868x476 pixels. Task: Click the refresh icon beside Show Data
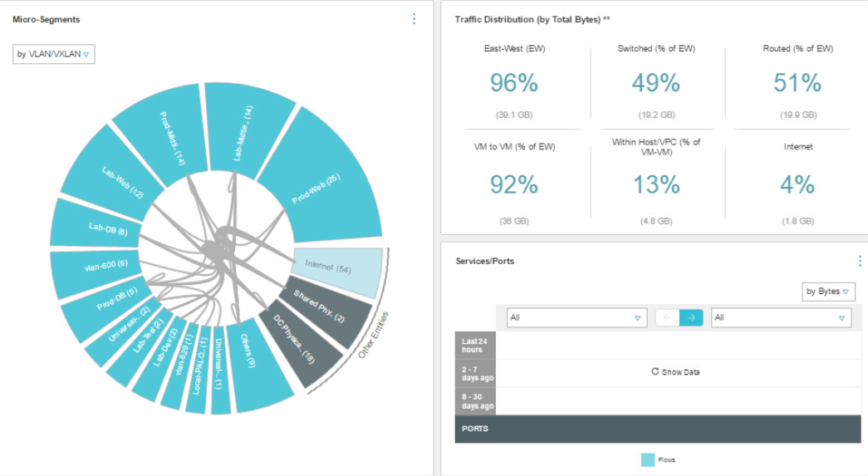pos(655,372)
